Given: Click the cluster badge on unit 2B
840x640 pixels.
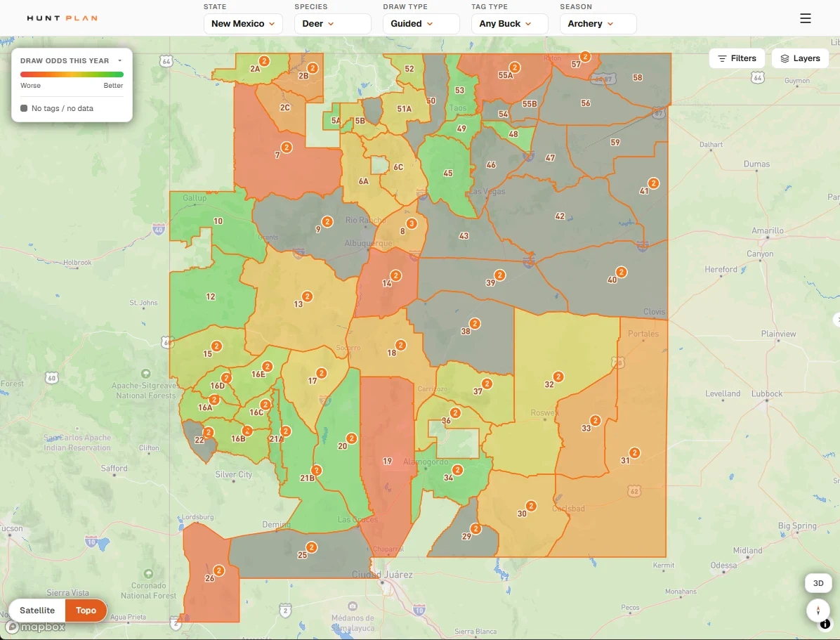Looking at the screenshot, I should tap(313, 68).
